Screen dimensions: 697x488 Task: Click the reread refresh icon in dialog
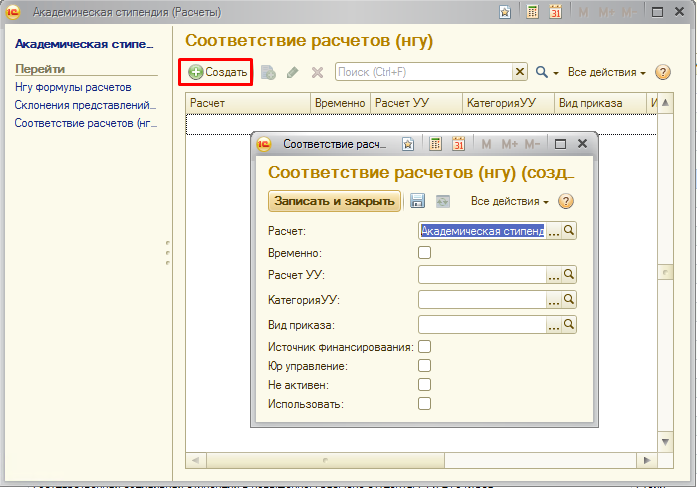click(442, 201)
